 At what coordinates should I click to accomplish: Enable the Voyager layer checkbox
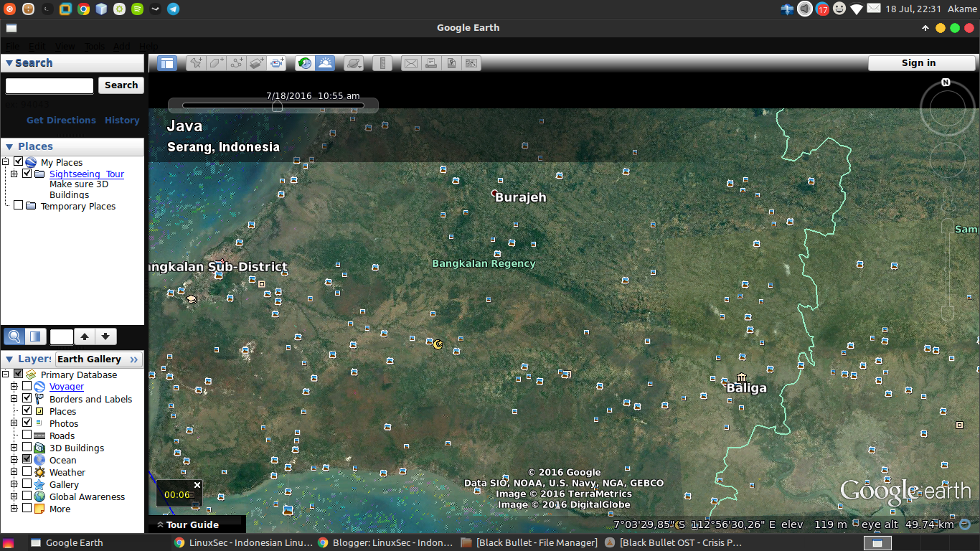click(27, 386)
